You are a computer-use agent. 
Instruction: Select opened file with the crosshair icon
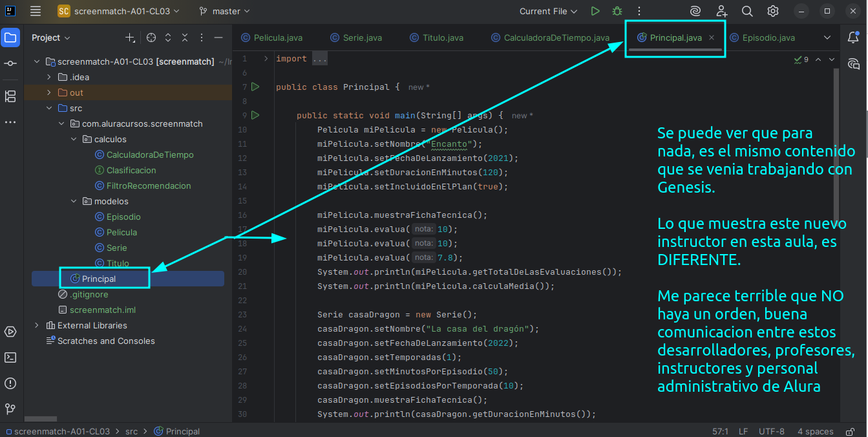pos(151,37)
